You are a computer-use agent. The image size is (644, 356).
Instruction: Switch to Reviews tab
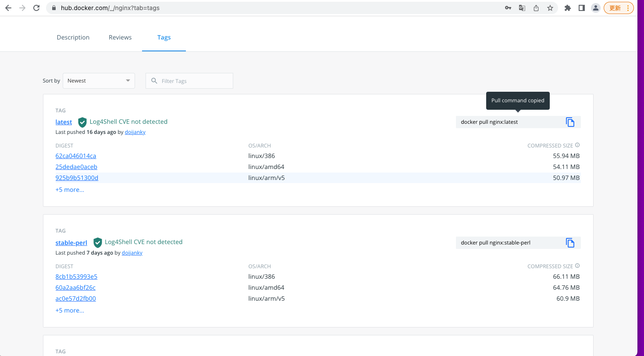[120, 37]
